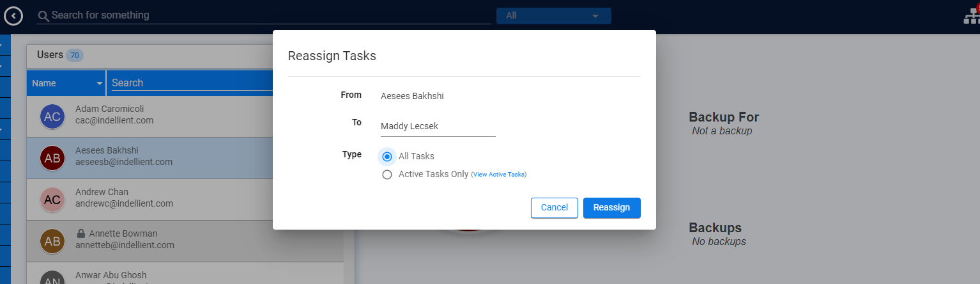Click email aeseesb@indellient.com
The height and width of the screenshot is (284, 980).
point(124,162)
